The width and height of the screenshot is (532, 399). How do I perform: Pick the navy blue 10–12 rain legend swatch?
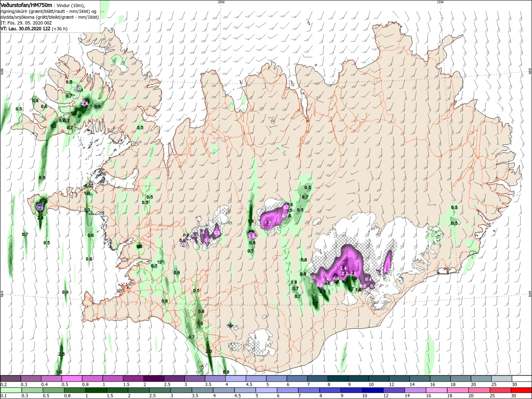(x=372, y=390)
